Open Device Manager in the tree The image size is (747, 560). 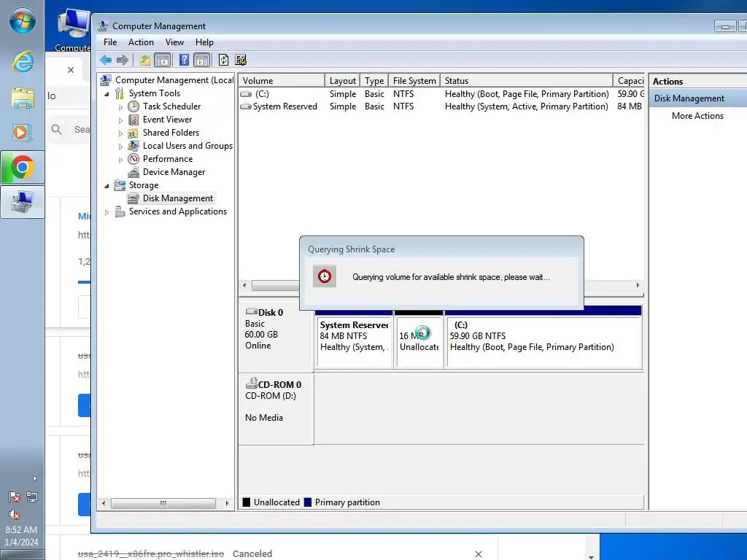click(174, 172)
